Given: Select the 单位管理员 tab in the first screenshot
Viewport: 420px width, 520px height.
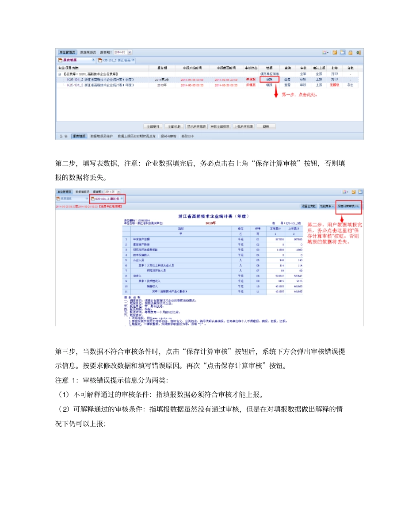Looking at the screenshot, I should 68,52.
